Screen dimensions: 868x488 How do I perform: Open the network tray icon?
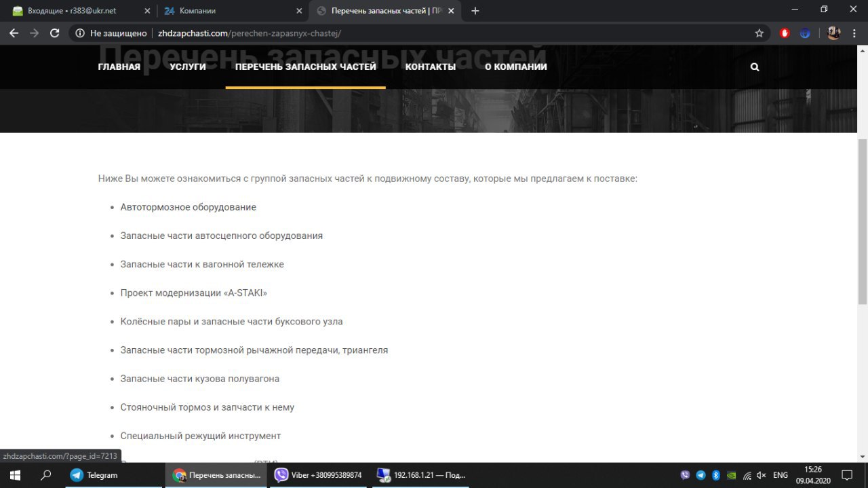pyautogui.click(x=747, y=475)
